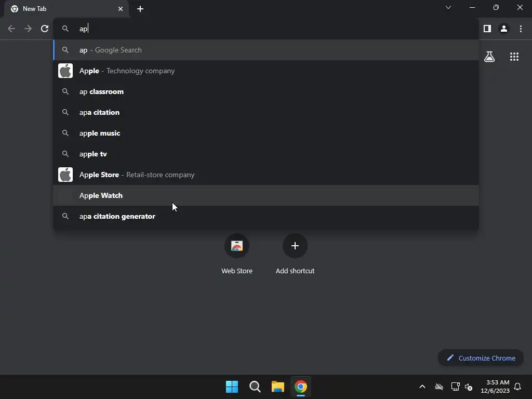
Task: Open the Chrome profile icon
Action: coord(504,29)
